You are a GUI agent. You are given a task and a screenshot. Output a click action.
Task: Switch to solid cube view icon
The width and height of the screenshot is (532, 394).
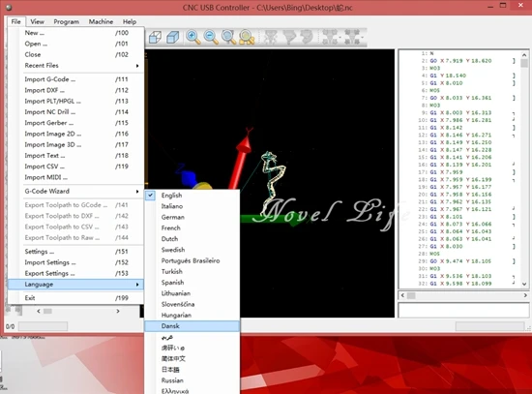tap(173, 37)
